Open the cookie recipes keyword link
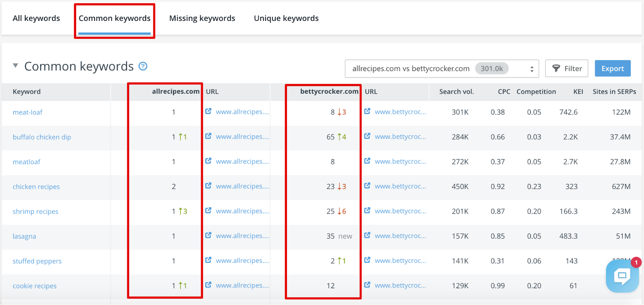 pos(35,286)
